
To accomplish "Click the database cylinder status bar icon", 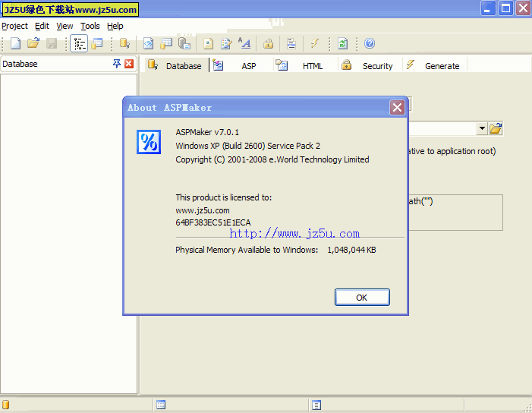I will click(6, 405).
